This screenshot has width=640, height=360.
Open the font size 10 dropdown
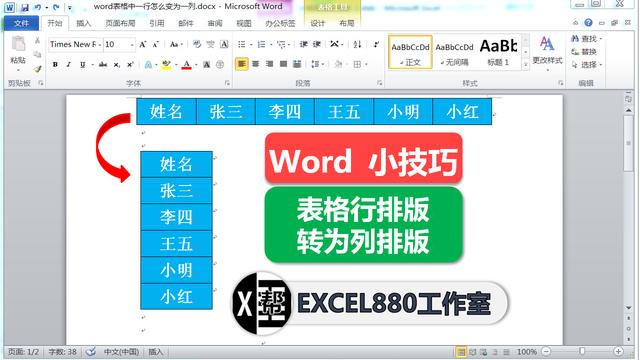click(x=132, y=44)
